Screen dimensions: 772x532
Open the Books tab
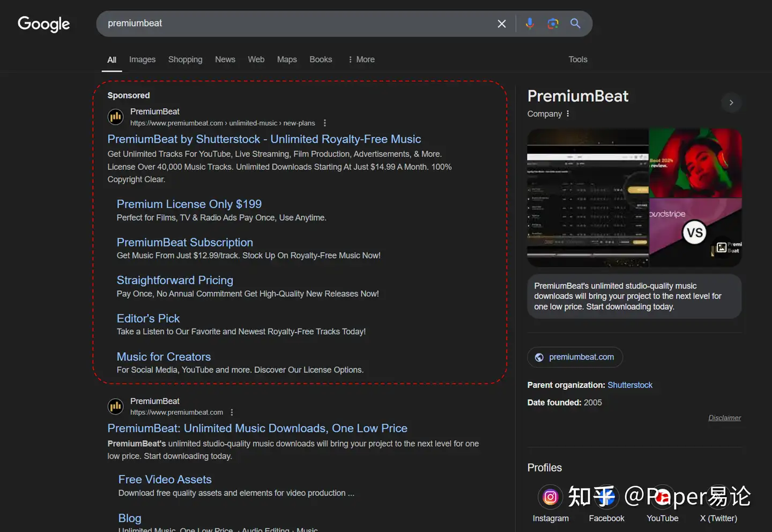[x=321, y=59]
